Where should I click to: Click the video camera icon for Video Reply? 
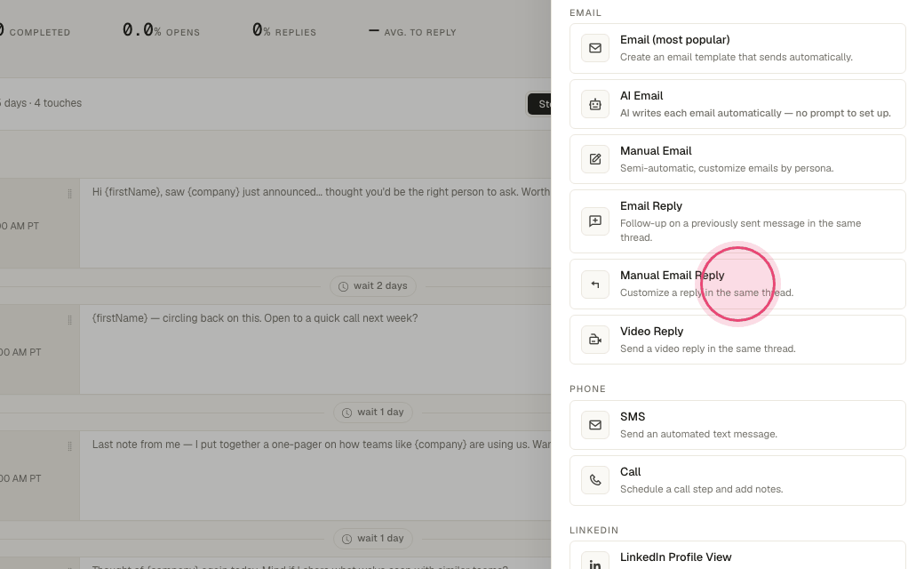tap(595, 340)
